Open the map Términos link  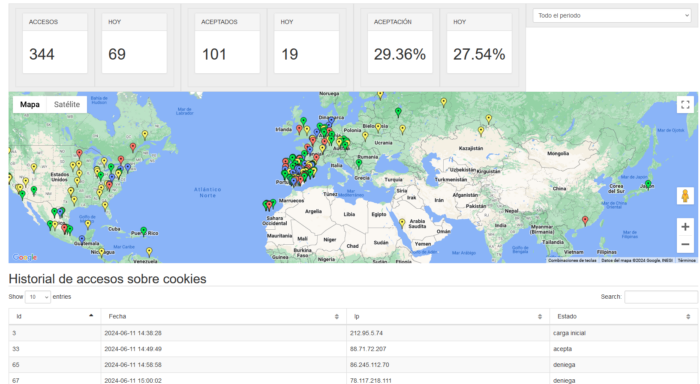pyautogui.click(x=687, y=260)
